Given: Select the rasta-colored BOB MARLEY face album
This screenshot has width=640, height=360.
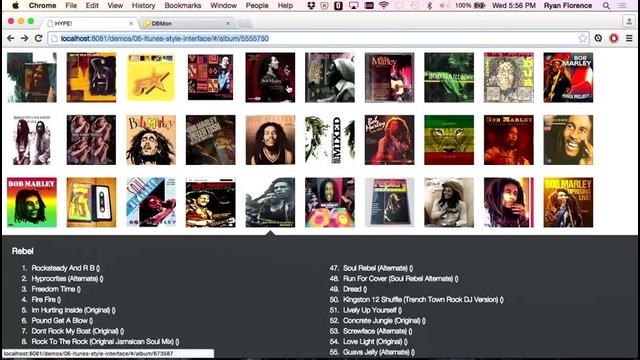Looking at the screenshot, I should [32, 202].
